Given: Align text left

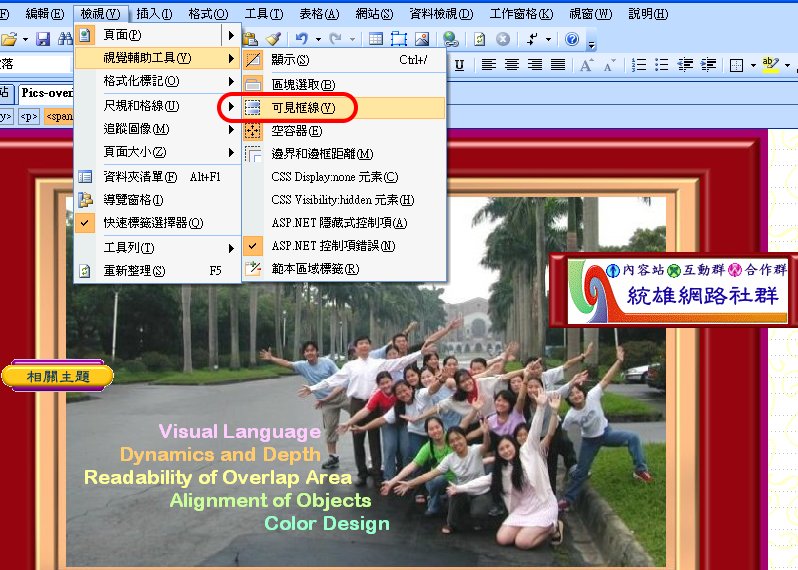Looking at the screenshot, I should [x=489, y=65].
